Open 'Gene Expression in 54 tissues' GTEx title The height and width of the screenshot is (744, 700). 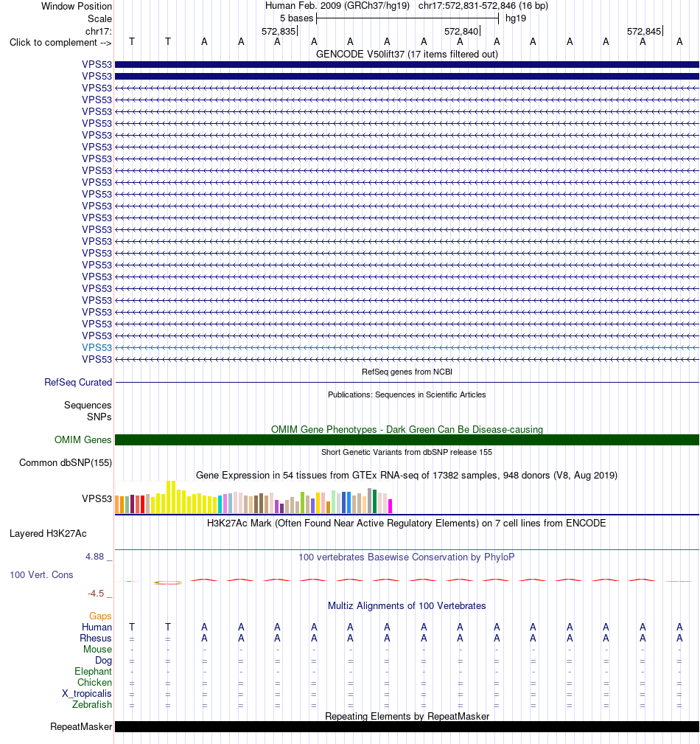click(x=407, y=475)
